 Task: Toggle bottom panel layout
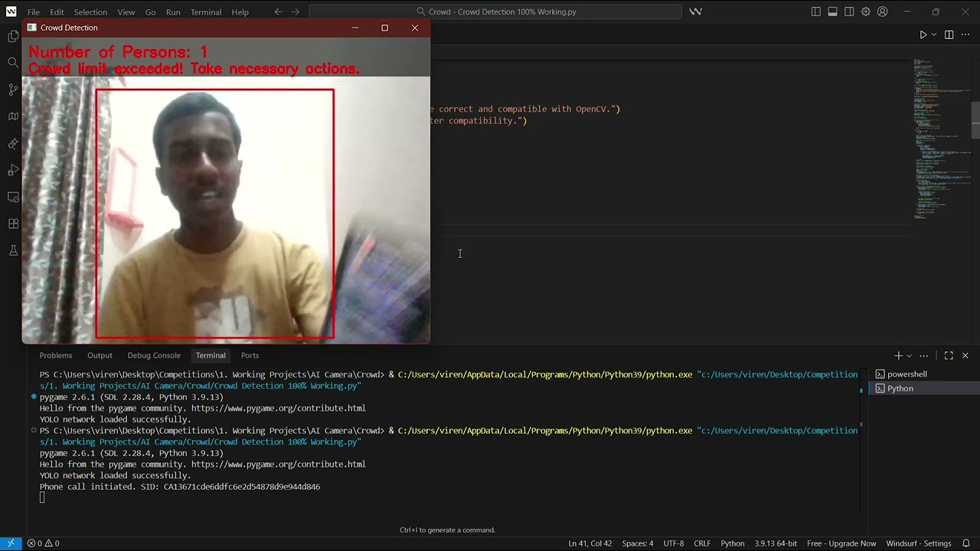[x=832, y=11]
